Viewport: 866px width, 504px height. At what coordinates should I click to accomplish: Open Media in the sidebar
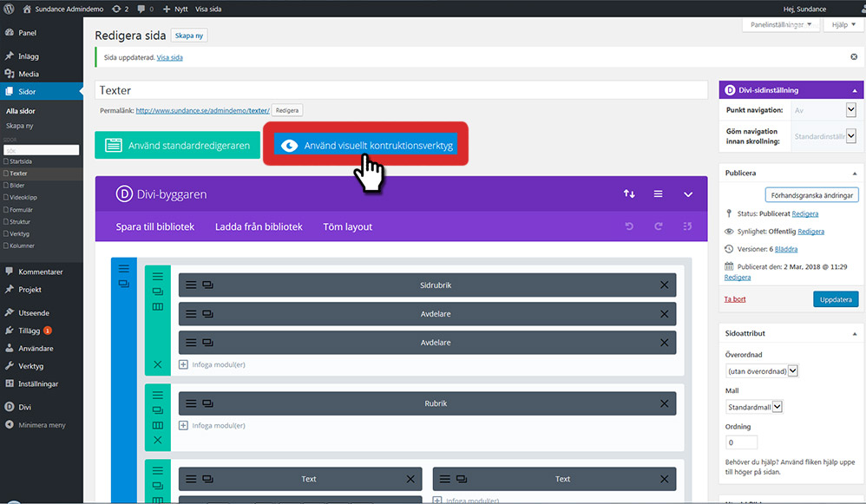pos(28,74)
